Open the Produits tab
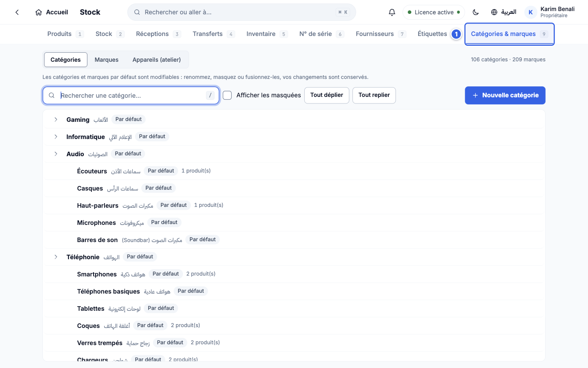Screen dimensions: 588x368 (65, 34)
